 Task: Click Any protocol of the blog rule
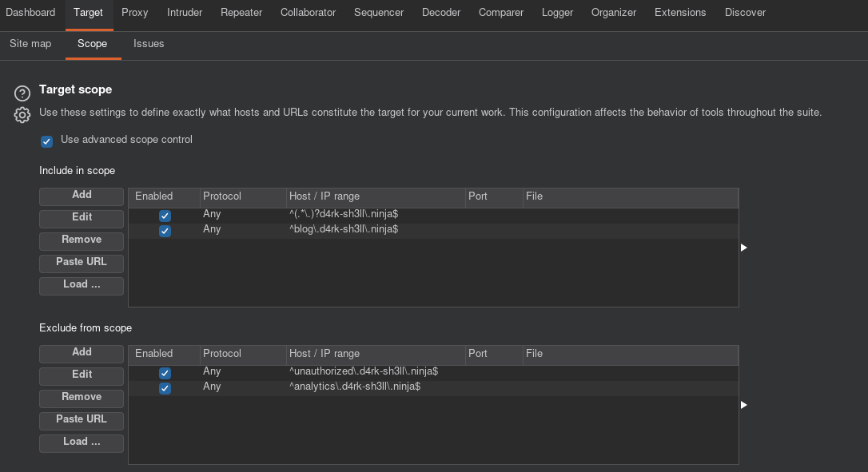coord(212,229)
